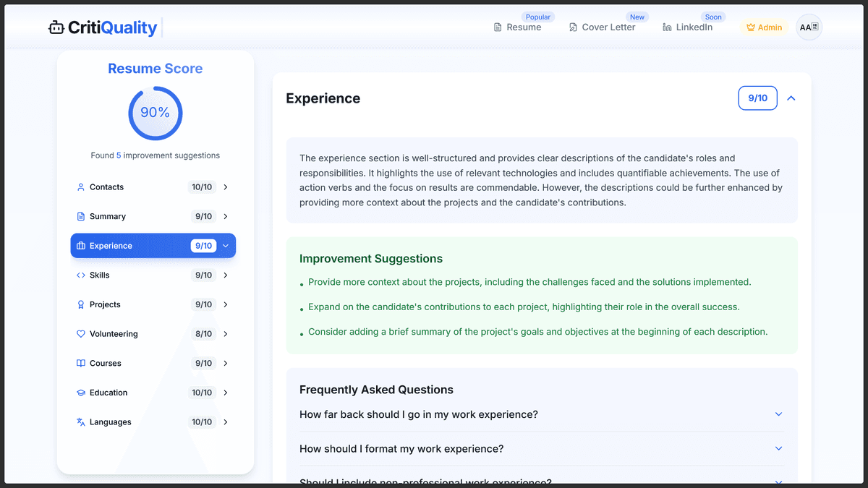868x488 pixels.
Task: Click the Contacts person icon in the sidebar
Action: click(81, 187)
